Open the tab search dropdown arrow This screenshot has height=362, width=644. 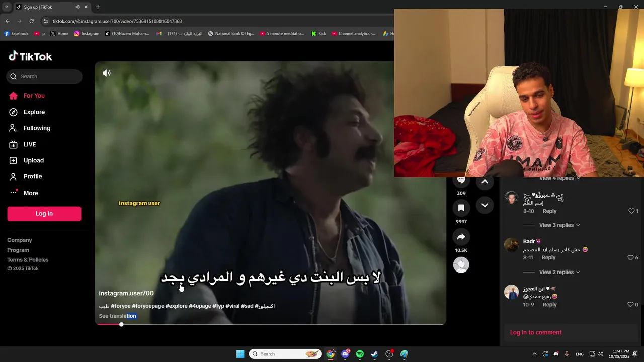(7, 7)
